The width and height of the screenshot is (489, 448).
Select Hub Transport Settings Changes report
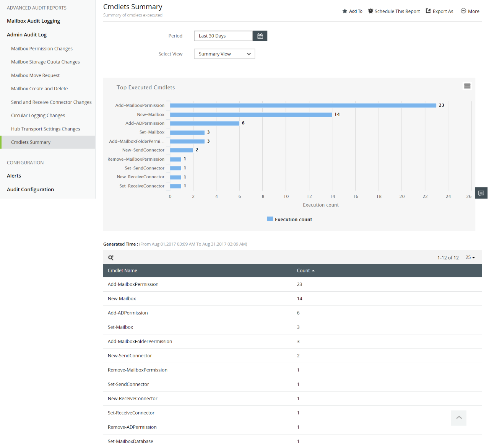45,129
